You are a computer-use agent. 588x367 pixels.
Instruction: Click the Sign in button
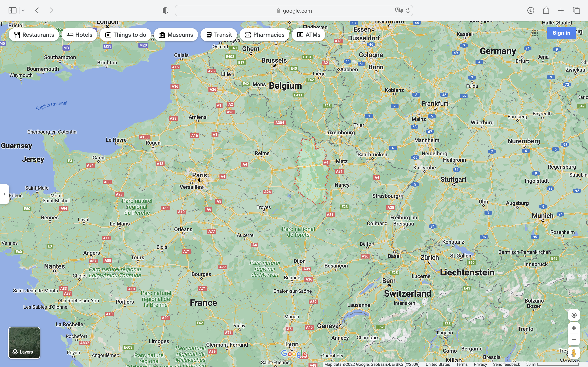(561, 33)
